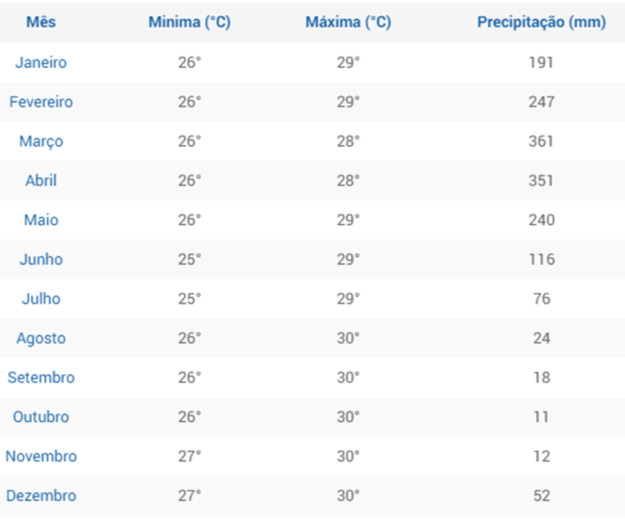Image resolution: width=625 pixels, height=519 pixels.
Task: Open the Agosto month link
Action: [41, 339]
